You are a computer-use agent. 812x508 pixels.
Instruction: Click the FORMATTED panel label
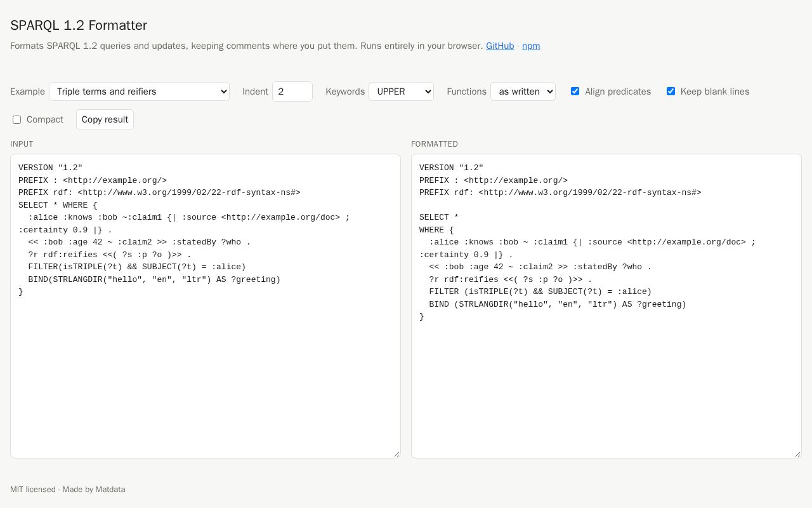coord(435,144)
